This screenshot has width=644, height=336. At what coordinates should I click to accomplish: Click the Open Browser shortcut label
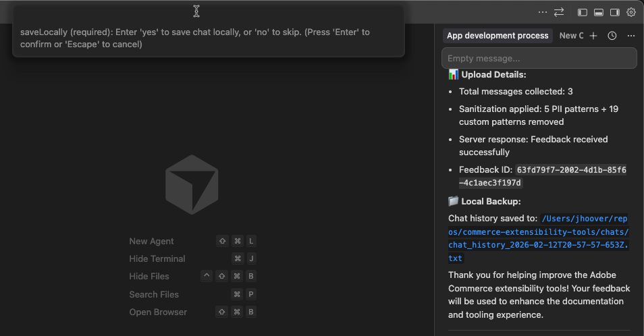158,312
